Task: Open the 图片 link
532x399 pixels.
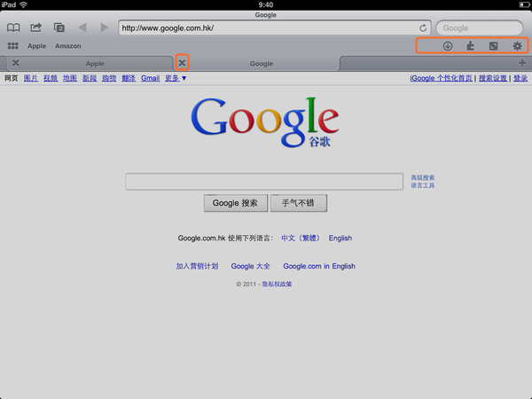Action: tap(30, 78)
